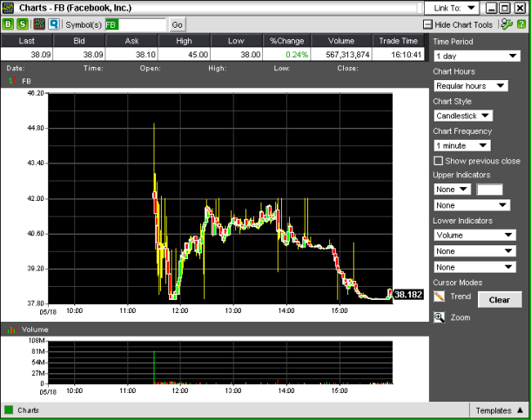Viewport: 531px width, 420px height.
Task: Open the last Lower Indicators None dropdown
Action: click(474, 267)
